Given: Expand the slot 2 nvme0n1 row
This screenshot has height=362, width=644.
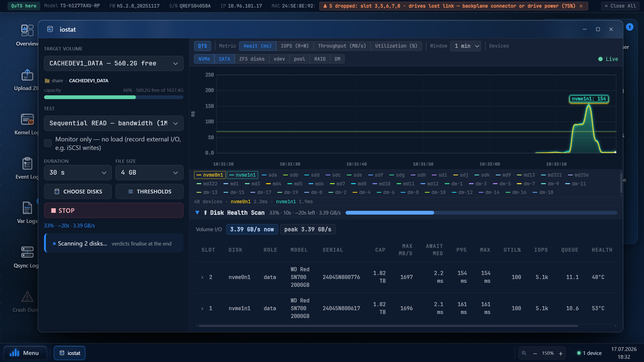Looking at the screenshot, I should click(x=202, y=277).
